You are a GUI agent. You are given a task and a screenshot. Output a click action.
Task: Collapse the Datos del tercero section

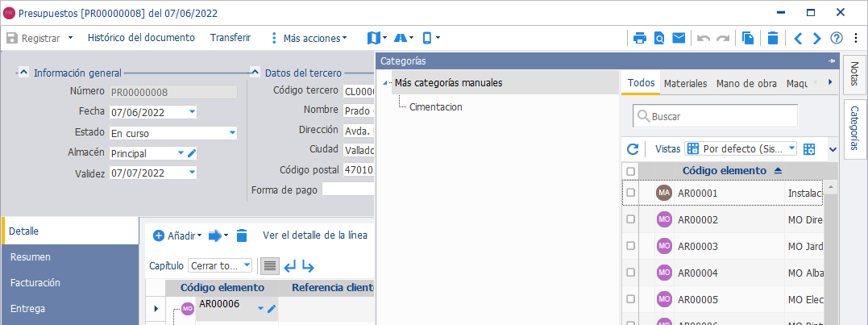click(255, 72)
